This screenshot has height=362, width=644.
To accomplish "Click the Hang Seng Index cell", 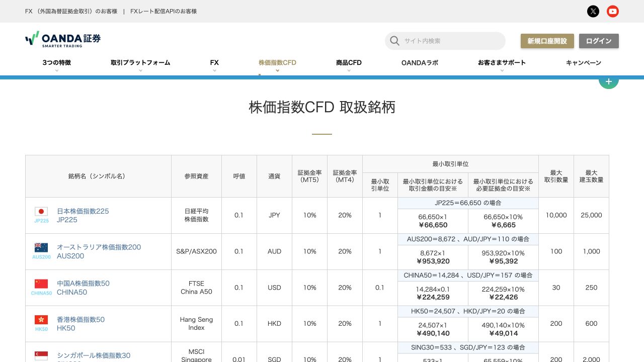I will pyautogui.click(x=196, y=324).
